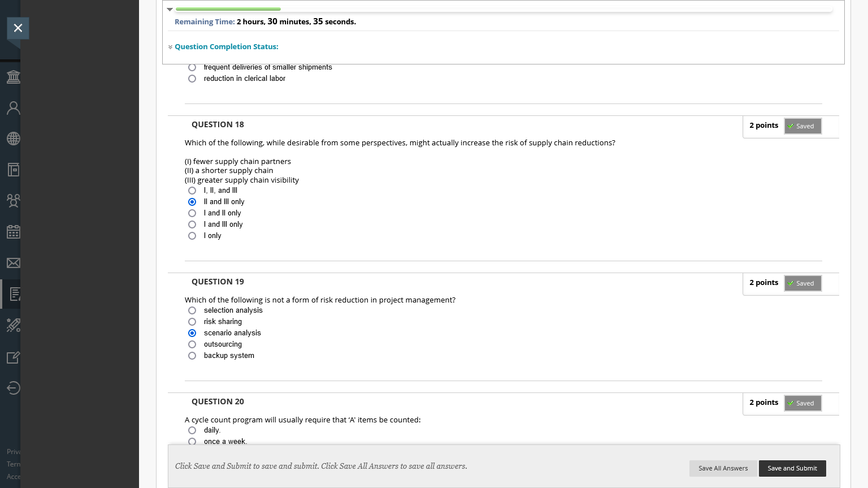Open the Messages envelope icon
The height and width of the screenshot is (488, 868).
pos(14,263)
